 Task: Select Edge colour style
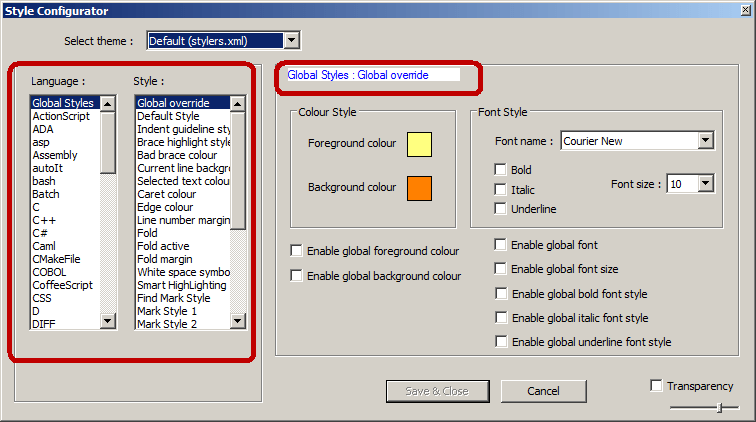coord(183,207)
